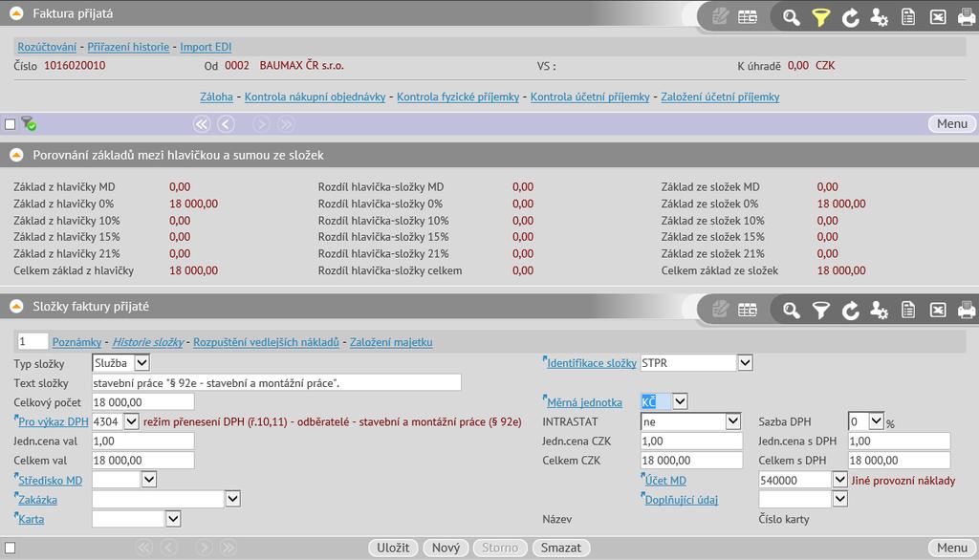
Task: Open the Založení majetku link
Action: pyautogui.click(x=391, y=342)
